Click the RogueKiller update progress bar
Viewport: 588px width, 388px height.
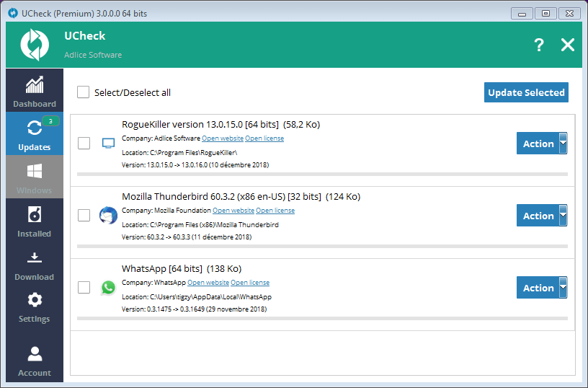[321, 174]
